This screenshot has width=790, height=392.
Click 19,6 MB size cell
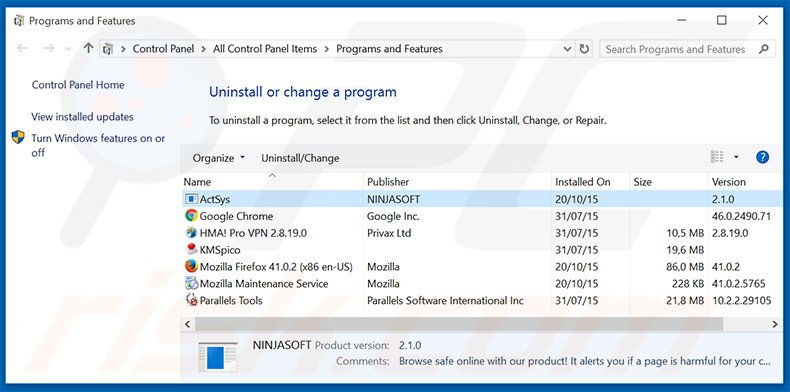coord(685,249)
